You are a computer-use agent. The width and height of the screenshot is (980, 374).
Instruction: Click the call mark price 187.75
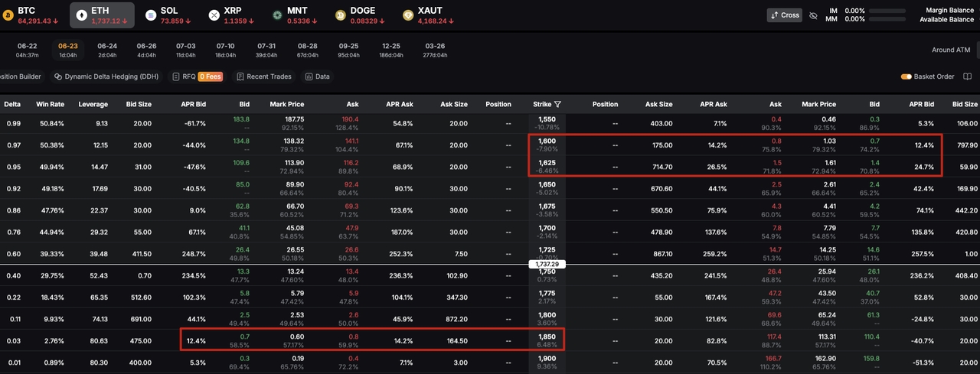[x=294, y=119]
